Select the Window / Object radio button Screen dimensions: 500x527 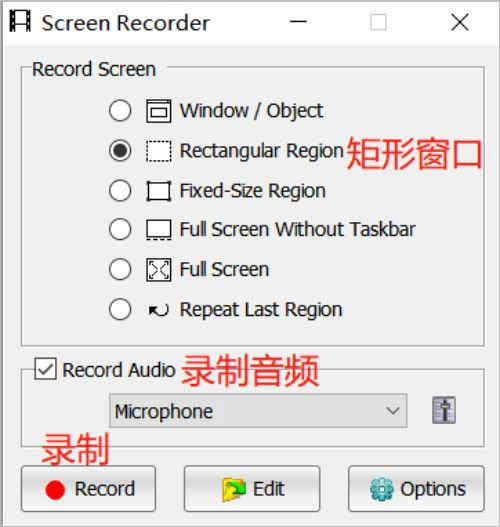pyautogui.click(x=120, y=111)
